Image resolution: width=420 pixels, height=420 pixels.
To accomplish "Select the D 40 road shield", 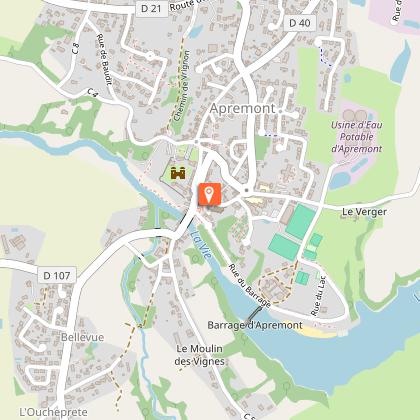I will pos(300,23).
